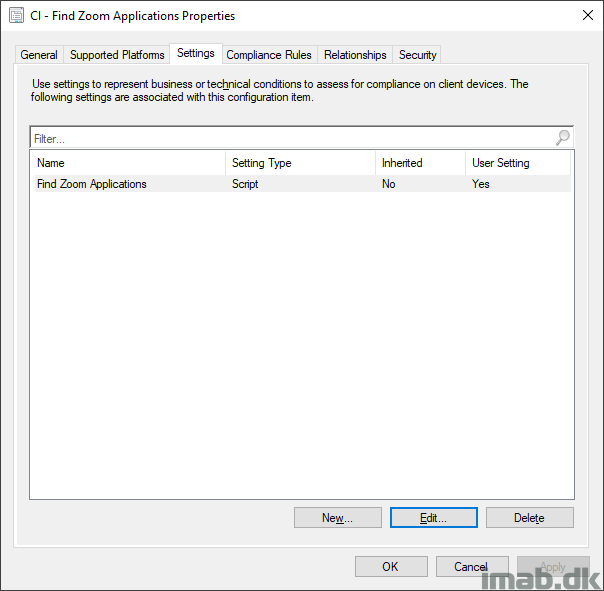The image size is (604, 591).
Task: Select the Find Zoom Applications row
Action: (x=302, y=184)
